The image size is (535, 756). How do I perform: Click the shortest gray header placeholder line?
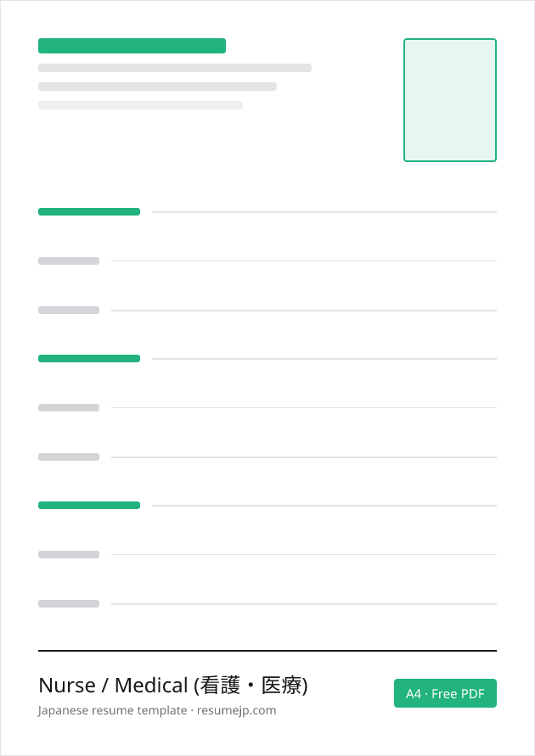pos(140,105)
